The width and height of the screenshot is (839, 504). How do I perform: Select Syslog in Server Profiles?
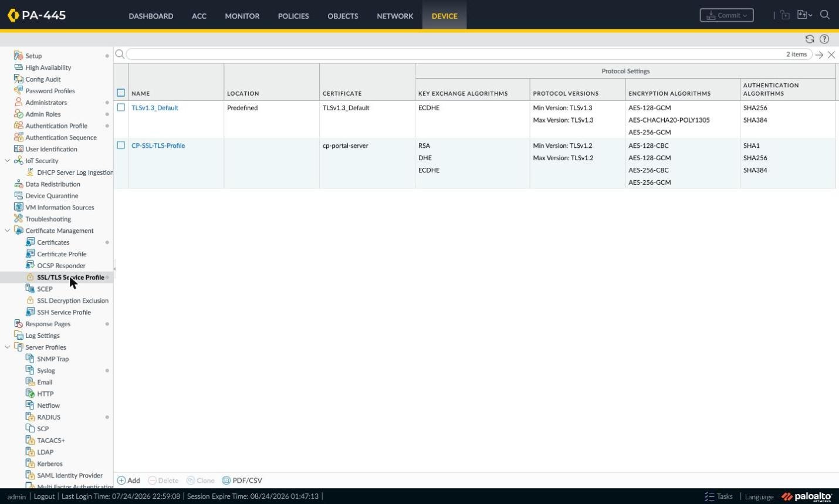point(46,370)
